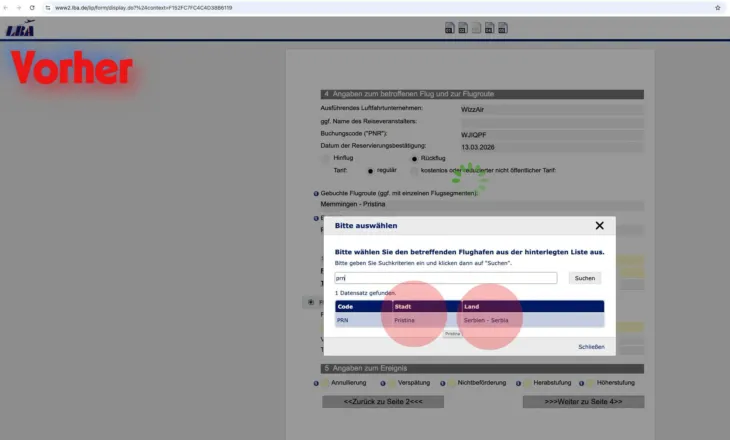Viewport: 730px width, 440px height.
Task: Select the PRN Pristina result row
Action: coord(469,320)
